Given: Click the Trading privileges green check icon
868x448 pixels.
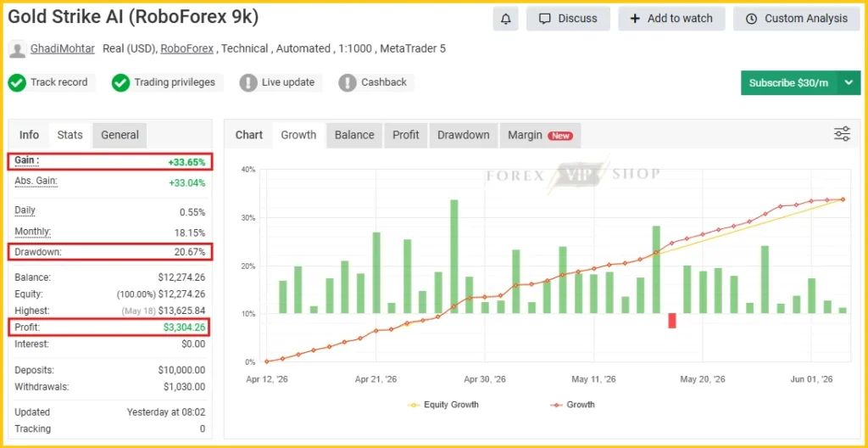Looking at the screenshot, I should tap(120, 83).
